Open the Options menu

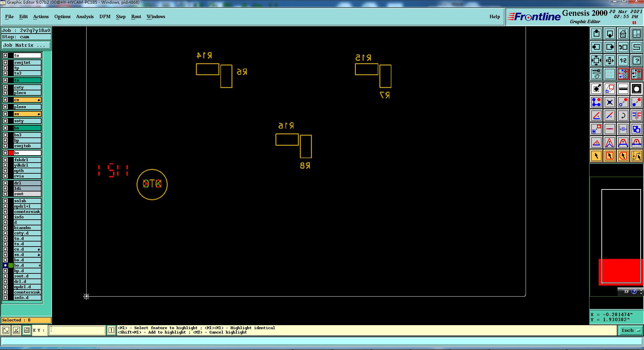coord(62,16)
